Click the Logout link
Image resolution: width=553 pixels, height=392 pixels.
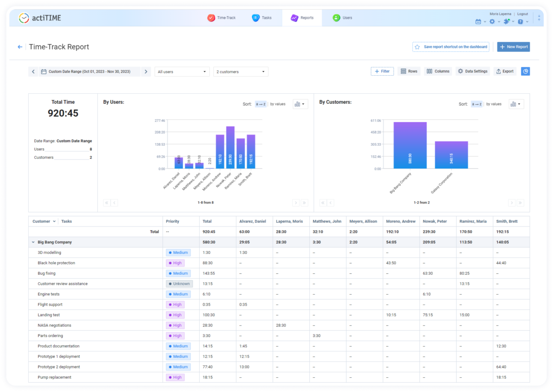(x=522, y=14)
